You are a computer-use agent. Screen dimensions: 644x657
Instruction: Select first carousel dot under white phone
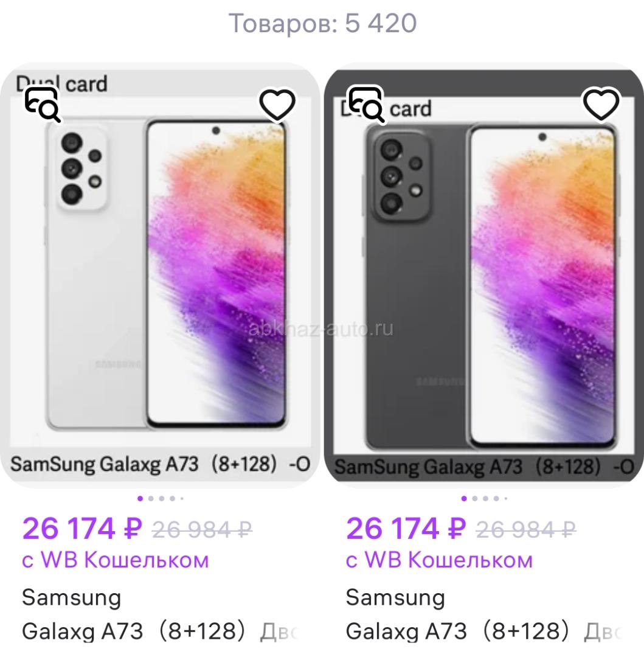pyautogui.click(x=140, y=499)
